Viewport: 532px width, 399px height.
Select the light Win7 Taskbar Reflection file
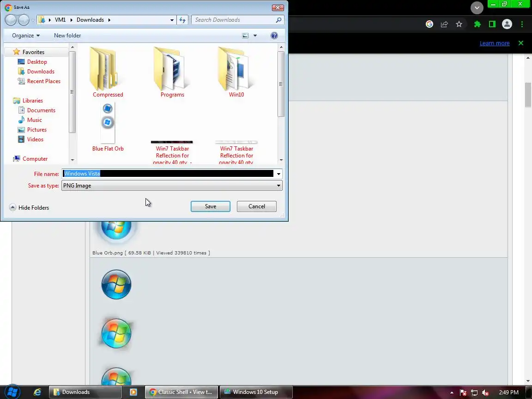[236, 152]
